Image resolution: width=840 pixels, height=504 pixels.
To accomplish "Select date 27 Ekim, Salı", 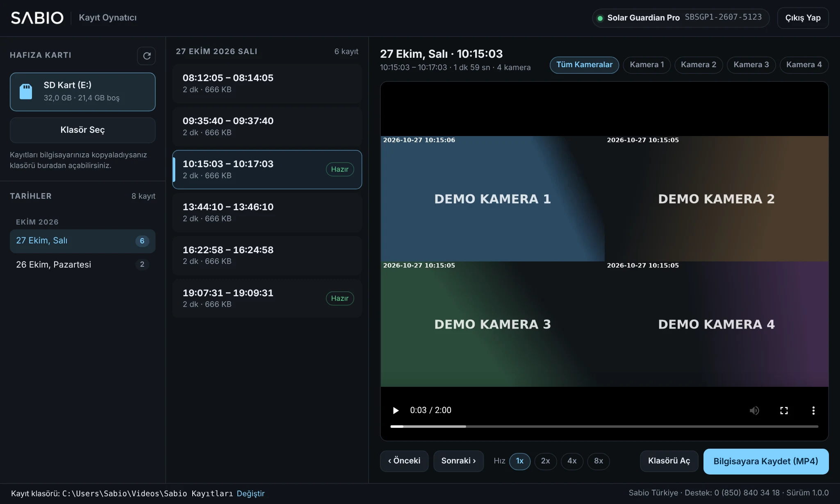I will pos(82,241).
